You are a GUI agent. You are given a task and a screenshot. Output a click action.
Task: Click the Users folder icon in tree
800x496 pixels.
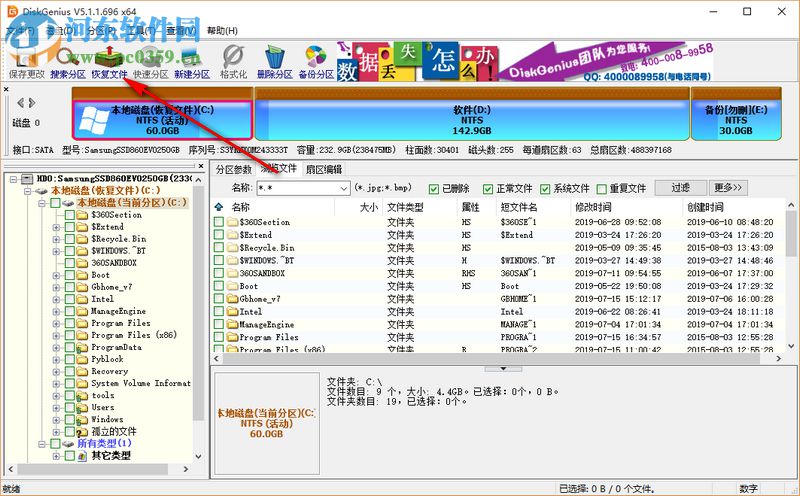click(x=82, y=407)
